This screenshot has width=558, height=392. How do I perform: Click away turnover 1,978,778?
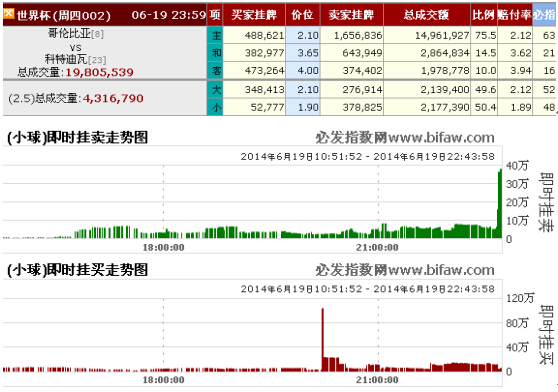point(445,71)
